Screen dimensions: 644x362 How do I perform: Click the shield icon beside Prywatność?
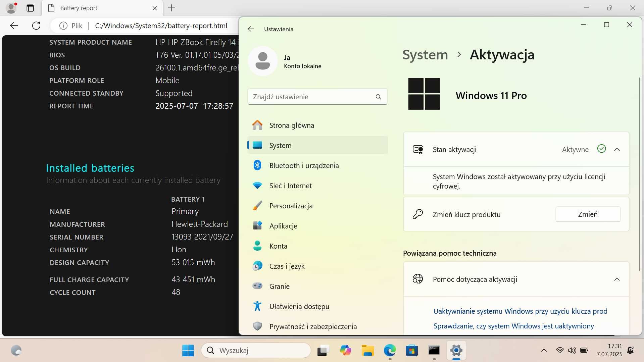(257, 326)
